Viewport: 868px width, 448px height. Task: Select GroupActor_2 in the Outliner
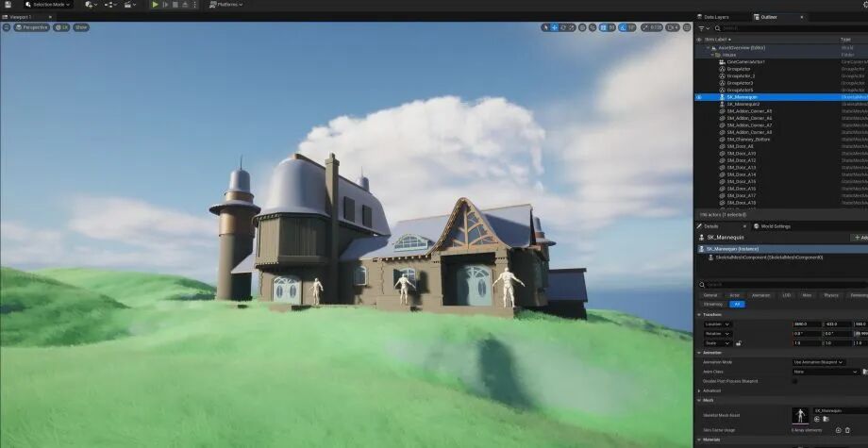tap(741, 75)
